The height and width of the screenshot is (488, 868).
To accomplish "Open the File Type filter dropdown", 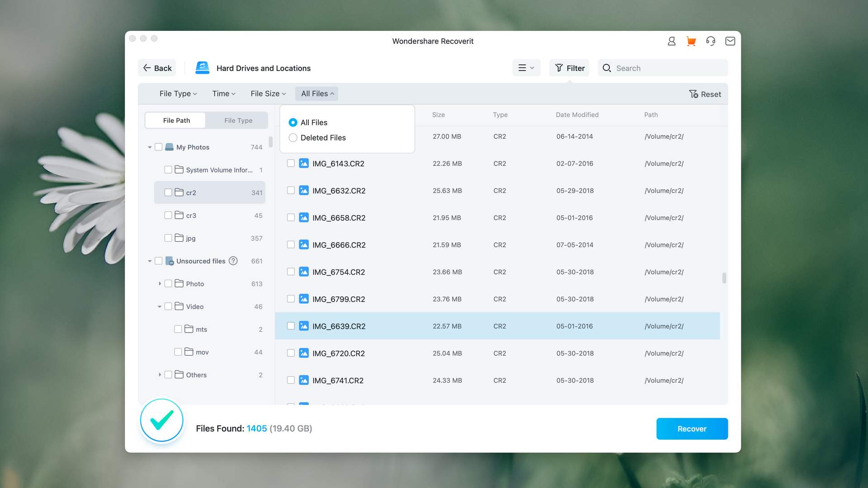I will [178, 94].
